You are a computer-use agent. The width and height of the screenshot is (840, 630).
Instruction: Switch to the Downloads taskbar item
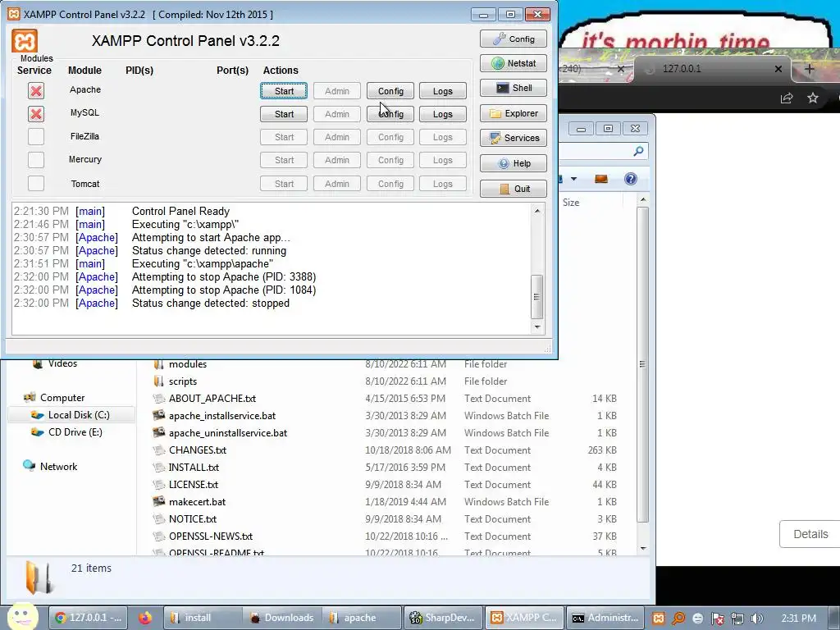click(281, 618)
